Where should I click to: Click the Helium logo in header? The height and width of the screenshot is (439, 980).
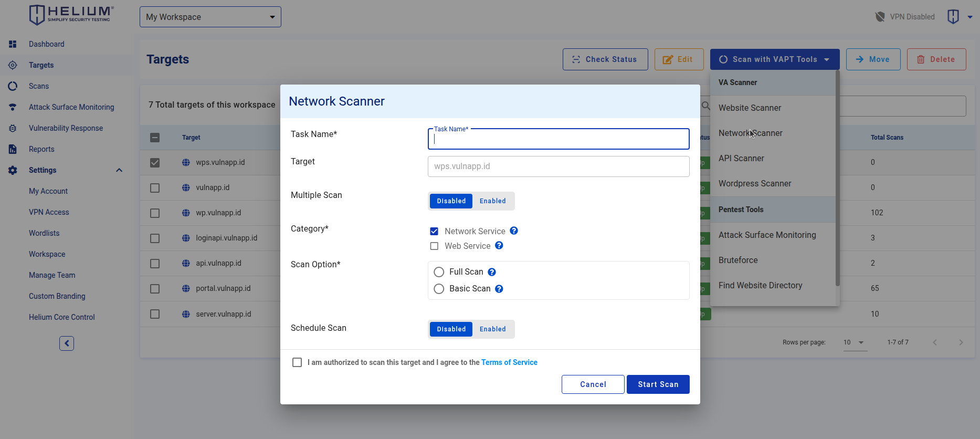tap(71, 15)
